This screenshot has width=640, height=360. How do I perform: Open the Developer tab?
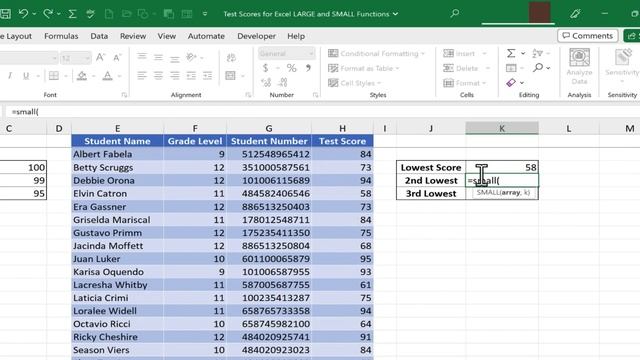tap(256, 36)
